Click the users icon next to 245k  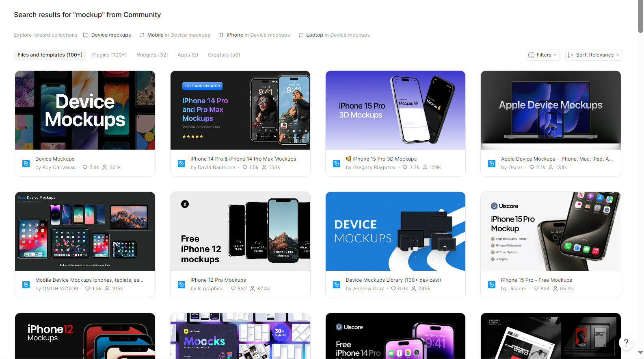414,289
